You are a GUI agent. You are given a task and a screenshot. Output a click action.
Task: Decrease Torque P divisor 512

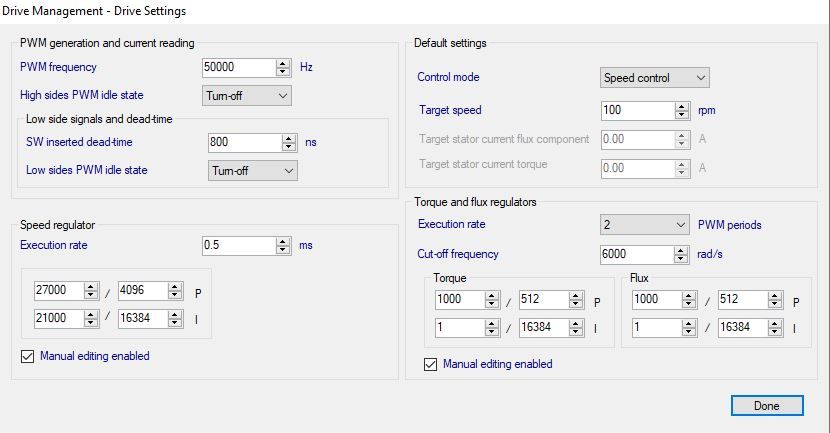click(x=576, y=304)
